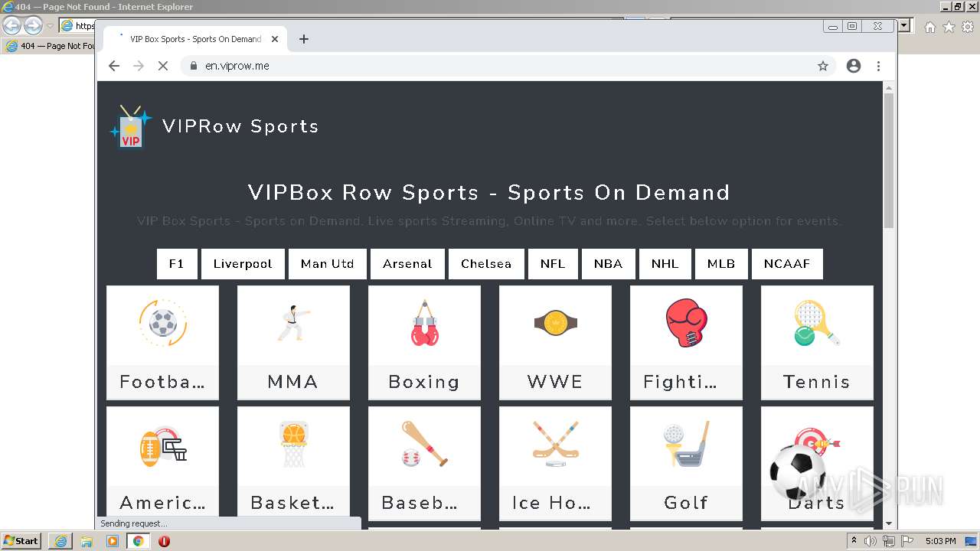Image resolution: width=980 pixels, height=551 pixels.
Task: Open Internet Explorer from taskbar
Action: (x=60, y=541)
